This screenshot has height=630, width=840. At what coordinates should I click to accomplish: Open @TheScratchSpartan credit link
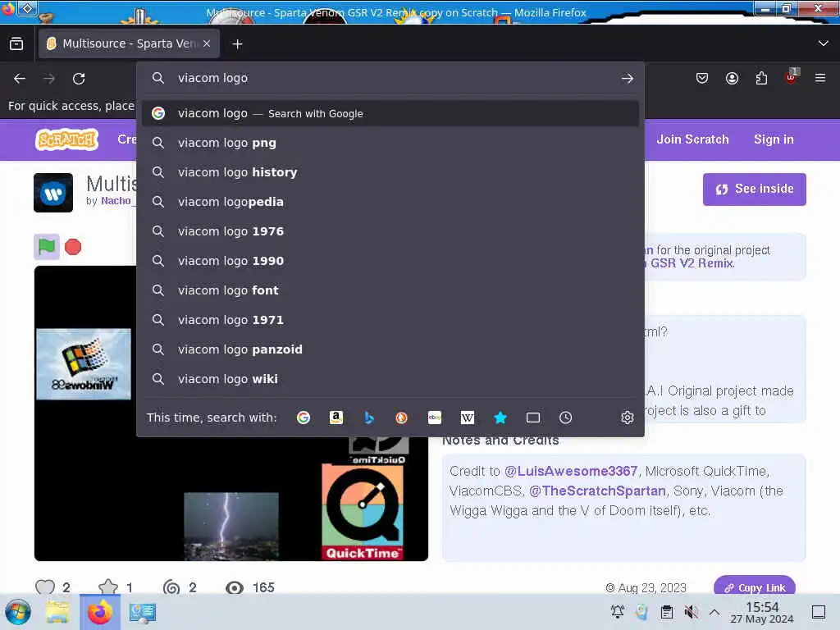click(597, 491)
